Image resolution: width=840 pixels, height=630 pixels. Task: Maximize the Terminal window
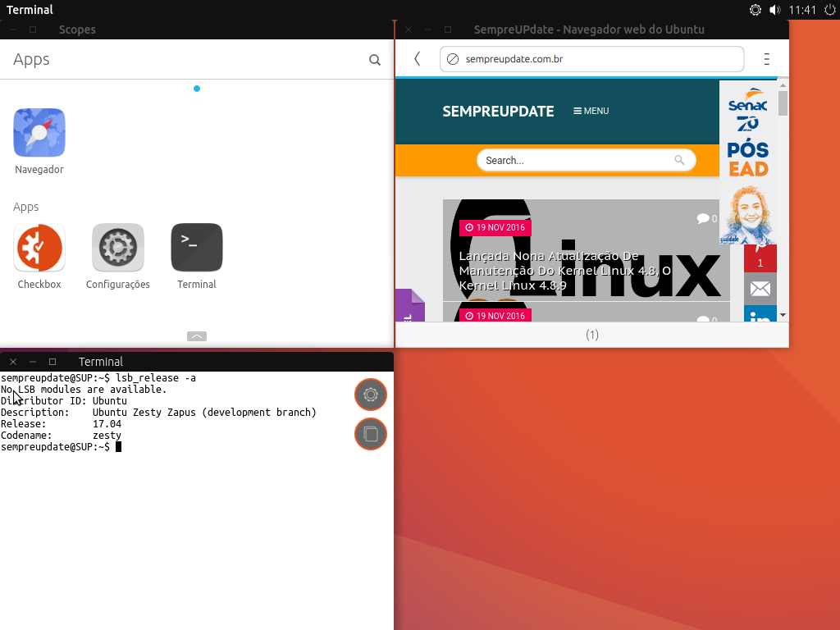click(52, 362)
